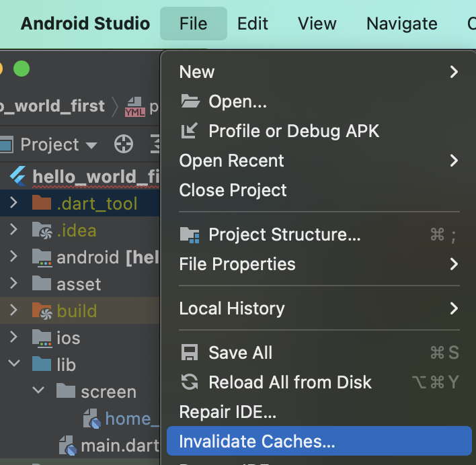
Task: Open the Local History submenu
Action: click(x=319, y=308)
